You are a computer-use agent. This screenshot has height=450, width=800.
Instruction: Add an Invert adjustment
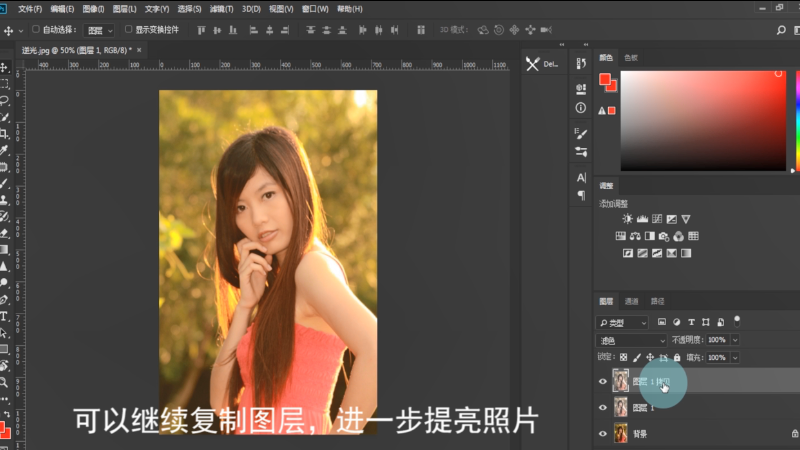click(x=628, y=253)
